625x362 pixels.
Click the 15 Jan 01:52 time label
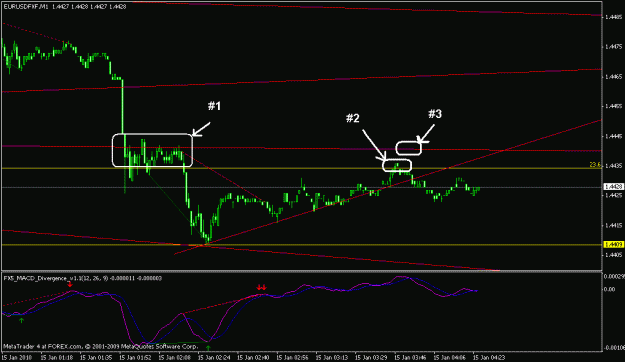point(136,358)
